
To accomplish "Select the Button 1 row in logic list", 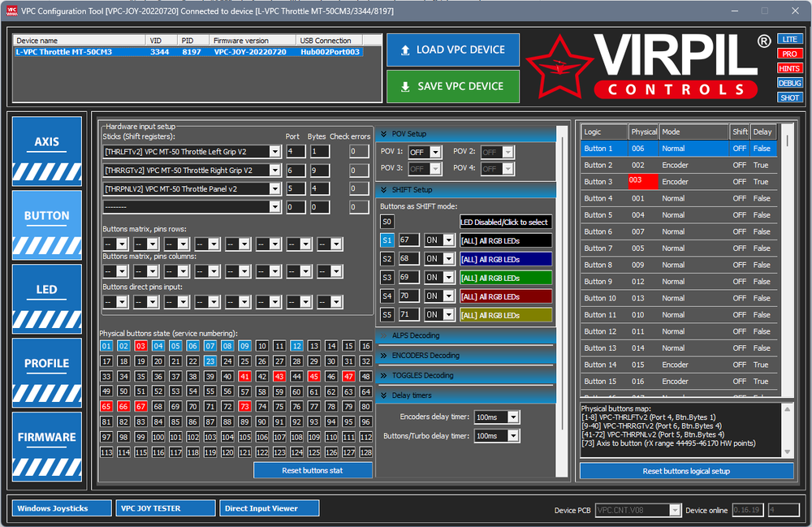I will pos(679,149).
